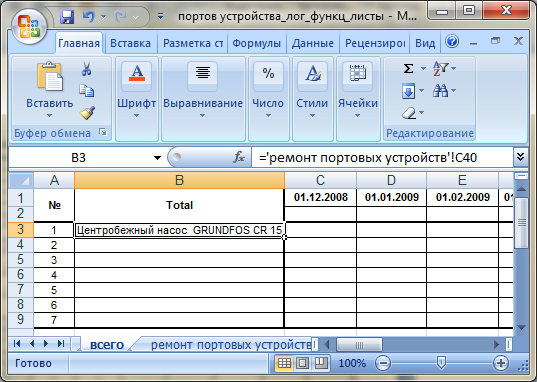Click the Insert Function fx button
This screenshot has width=537, height=382.
[x=239, y=157]
